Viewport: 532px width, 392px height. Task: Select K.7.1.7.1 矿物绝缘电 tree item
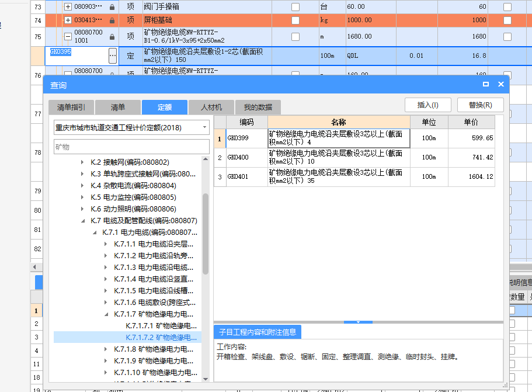(161, 326)
